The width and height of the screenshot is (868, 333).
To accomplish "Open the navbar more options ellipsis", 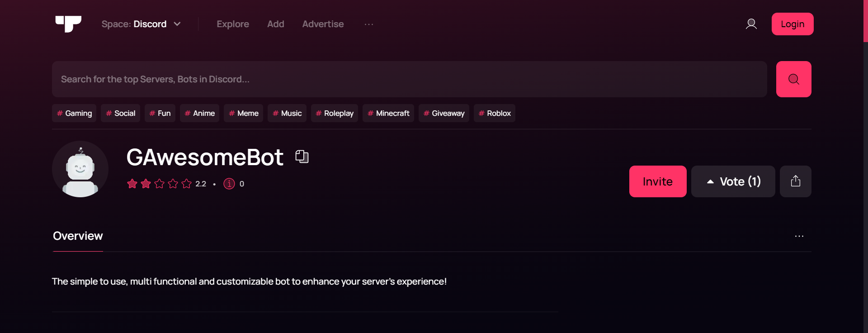I will (369, 24).
